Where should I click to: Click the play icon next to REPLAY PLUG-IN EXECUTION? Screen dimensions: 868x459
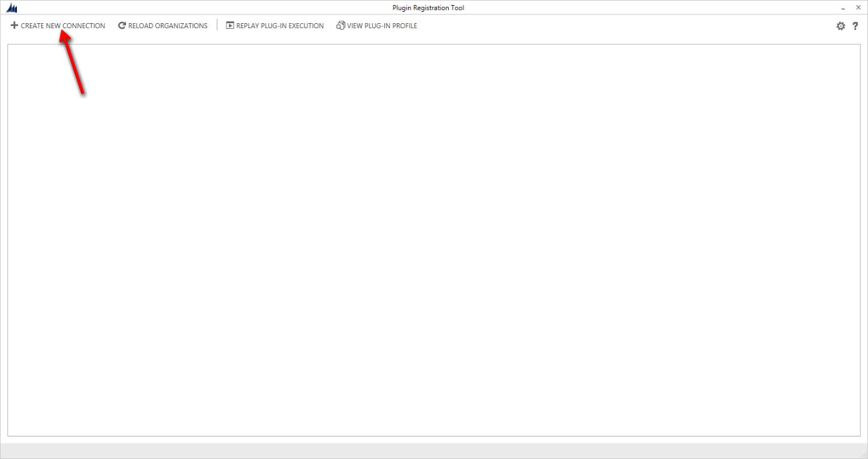tap(229, 25)
